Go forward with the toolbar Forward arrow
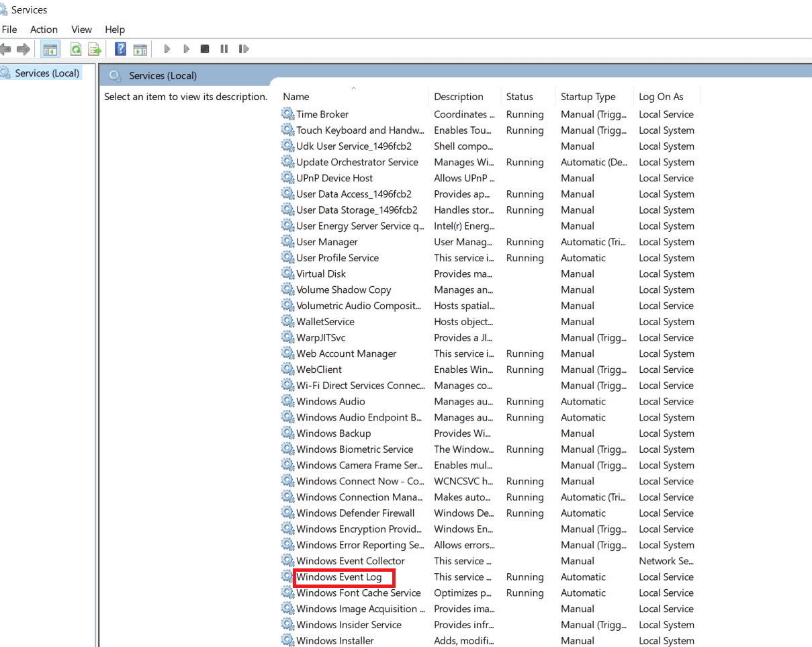 [x=24, y=49]
